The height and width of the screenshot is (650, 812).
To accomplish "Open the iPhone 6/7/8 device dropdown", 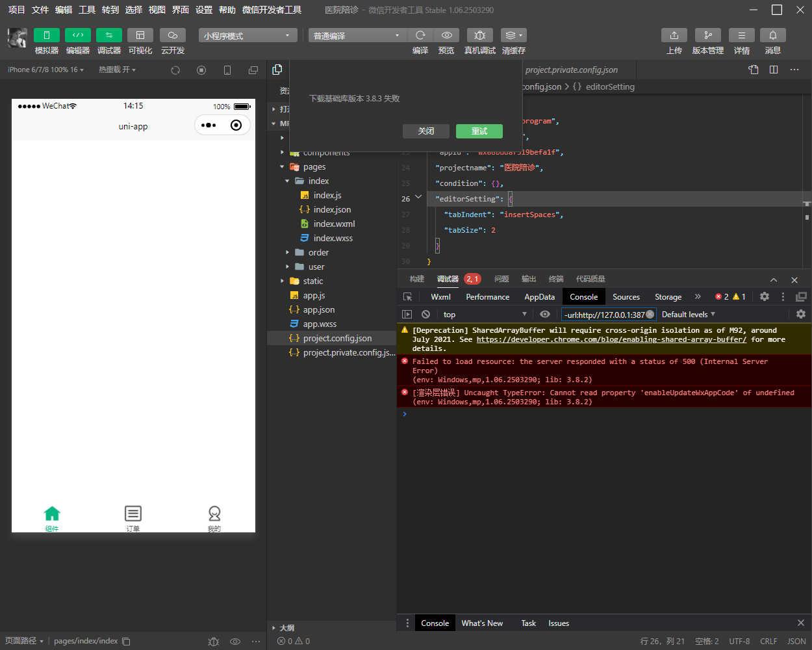I will coord(45,70).
